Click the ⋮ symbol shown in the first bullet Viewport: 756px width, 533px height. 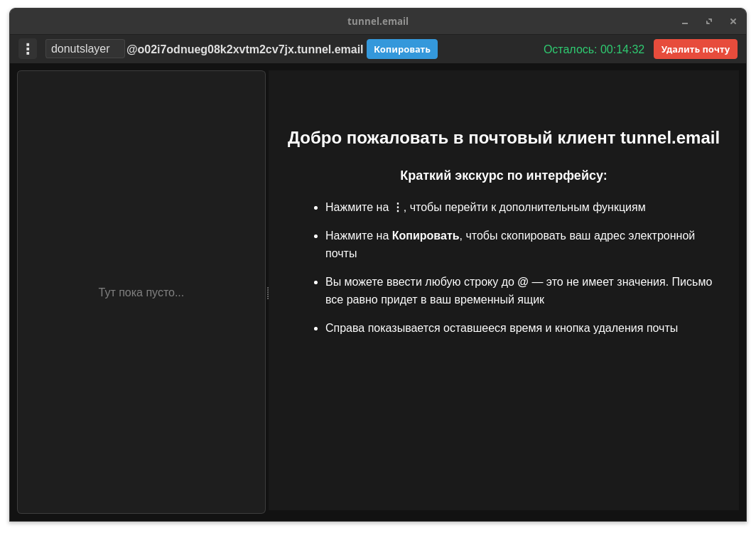pos(398,207)
